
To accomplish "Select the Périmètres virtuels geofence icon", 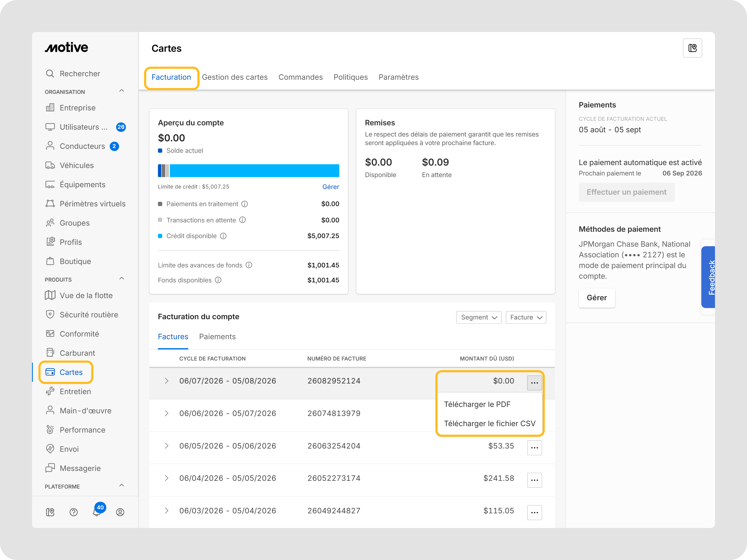I will click(x=50, y=204).
